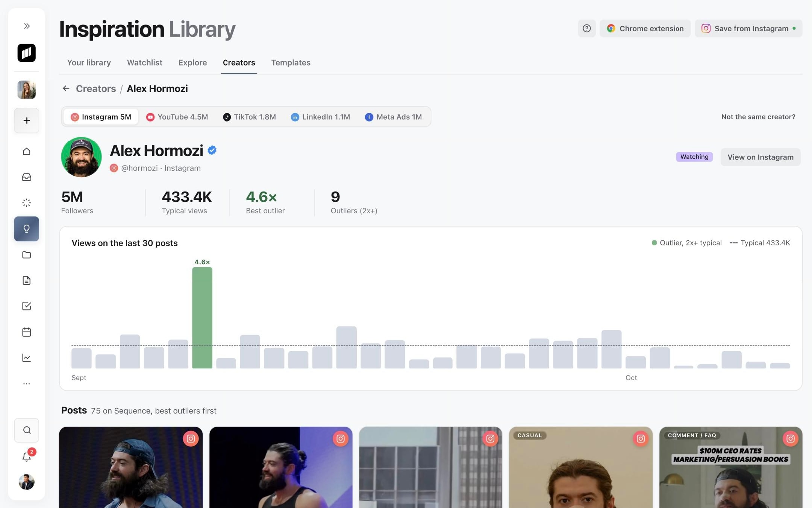Image resolution: width=812 pixels, height=508 pixels.
Task: Click Alex Hormozi profile picture
Action: click(x=81, y=157)
